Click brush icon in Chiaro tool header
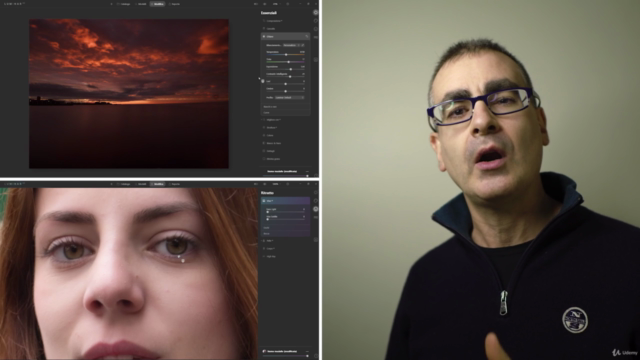Viewport: 640px width, 360px height. click(x=307, y=36)
